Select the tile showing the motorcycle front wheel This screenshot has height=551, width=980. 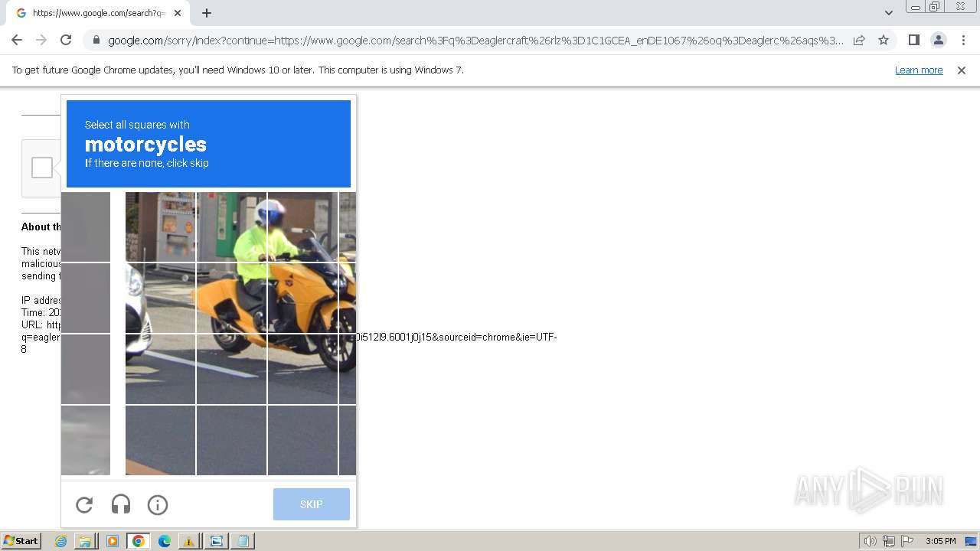pyautogui.click(x=302, y=369)
